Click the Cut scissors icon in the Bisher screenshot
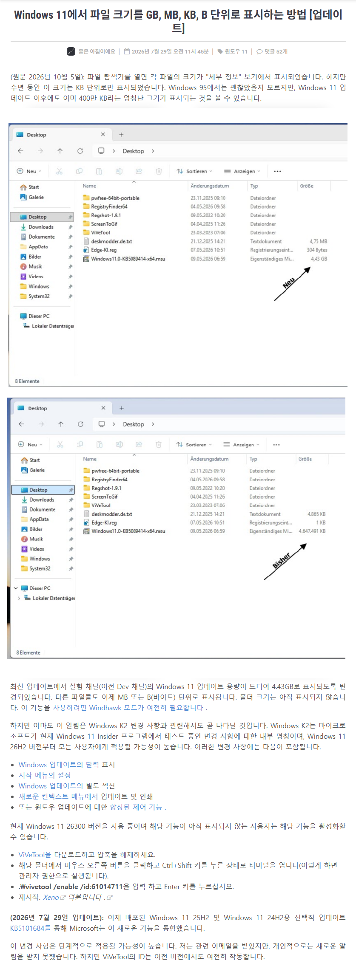The width and height of the screenshot is (356, 980). tap(60, 444)
